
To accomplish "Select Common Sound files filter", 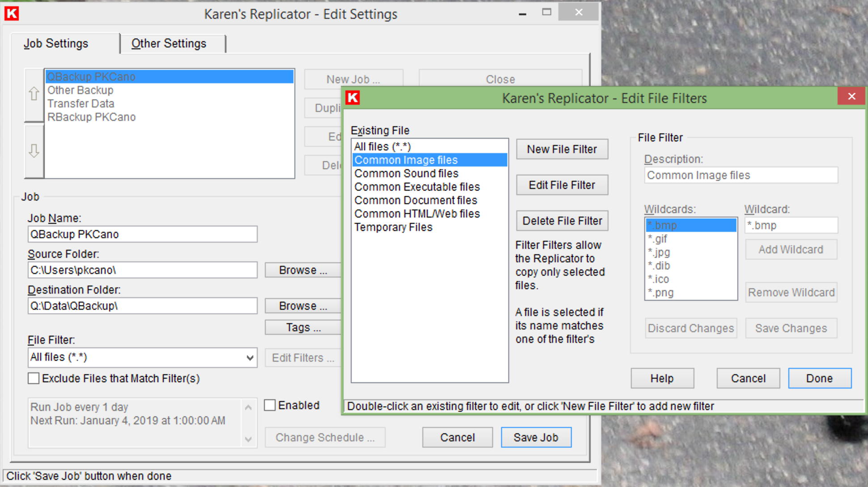I will [x=406, y=173].
